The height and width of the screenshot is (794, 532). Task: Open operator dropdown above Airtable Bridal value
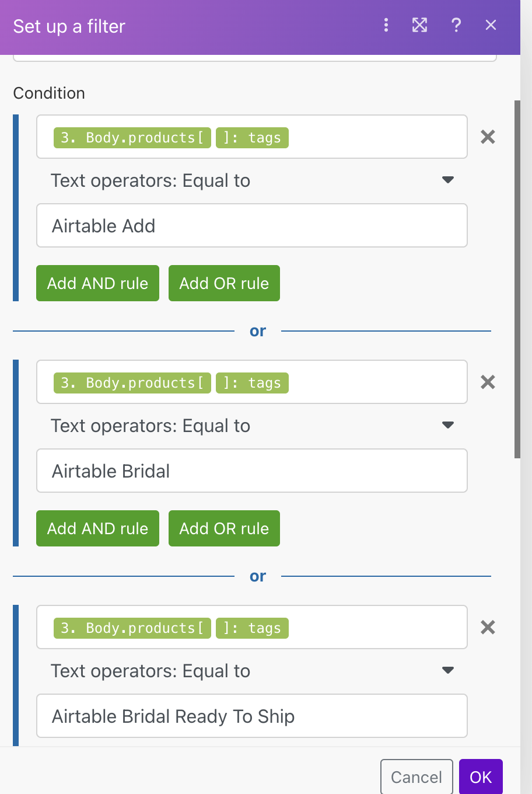[448, 426]
